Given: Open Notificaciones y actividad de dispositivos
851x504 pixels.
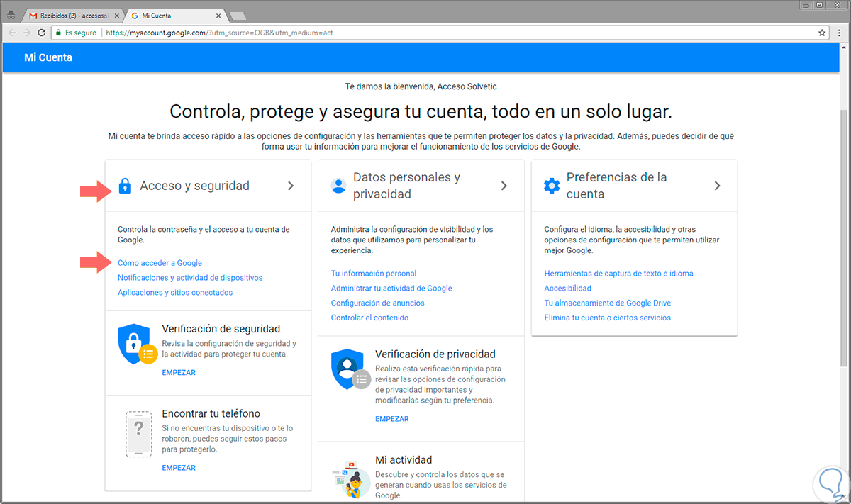Looking at the screenshot, I should pyautogui.click(x=190, y=278).
